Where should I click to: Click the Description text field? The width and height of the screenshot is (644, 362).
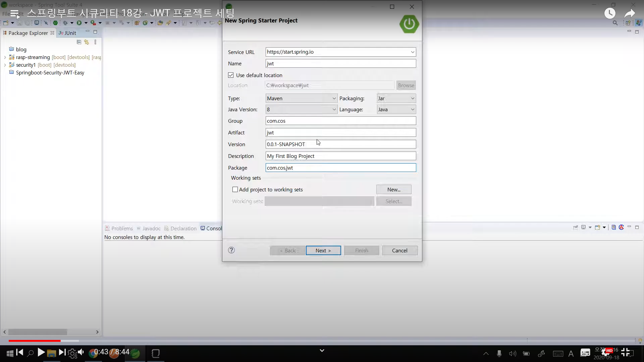coord(340,156)
